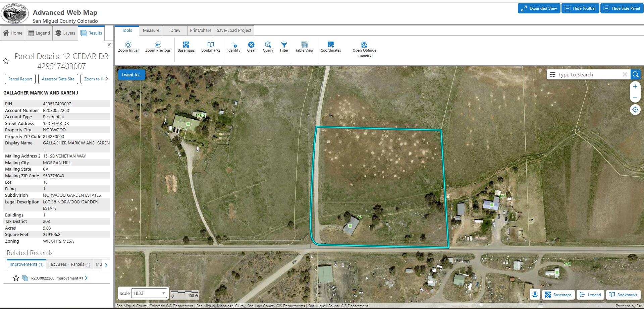Zoom out with the minus button
Screen dimensions: 644x309
(635, 97)
